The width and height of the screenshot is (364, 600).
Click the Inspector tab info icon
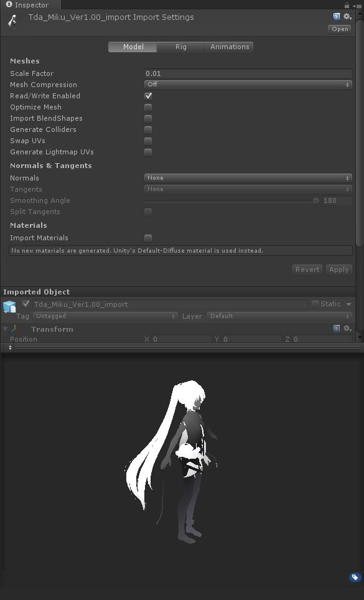9,4
